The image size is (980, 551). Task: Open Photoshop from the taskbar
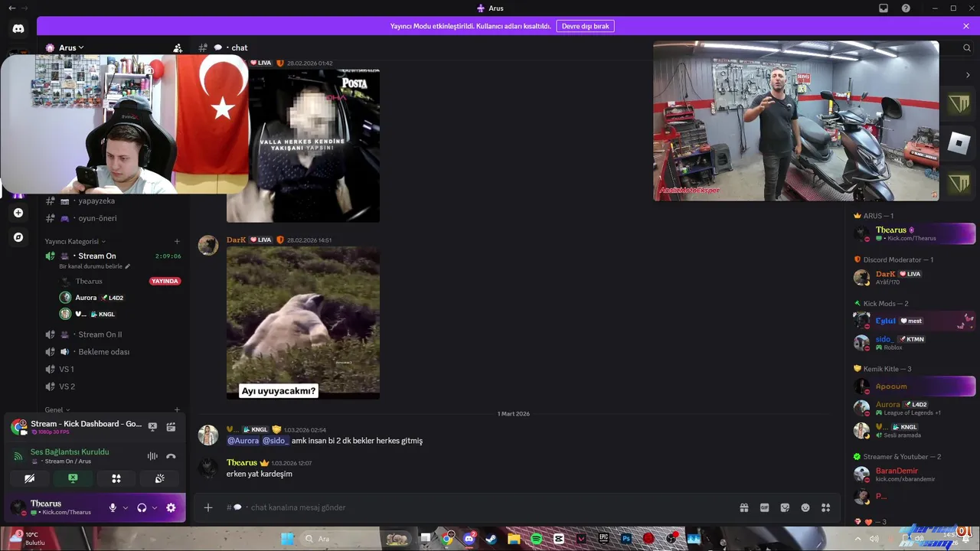(626, 539)
